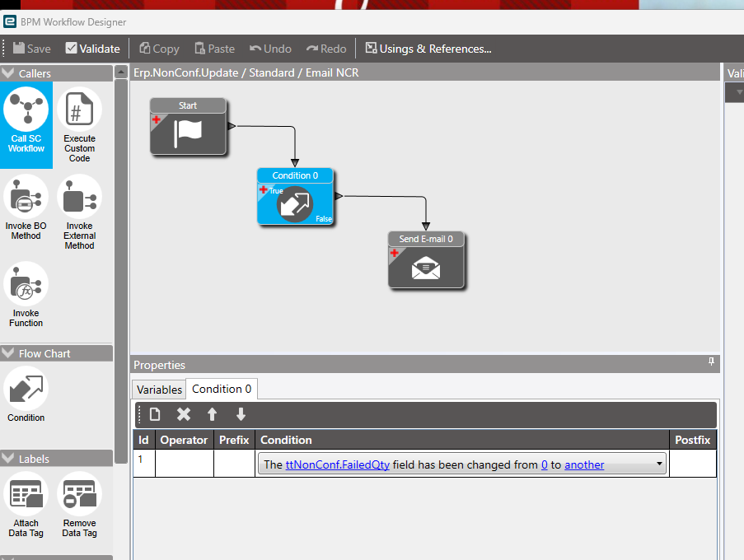Image resolution: width=744 pixels, height=560 pixels.
Task: Delete the condition row with X icon
Action: (184, 414)
